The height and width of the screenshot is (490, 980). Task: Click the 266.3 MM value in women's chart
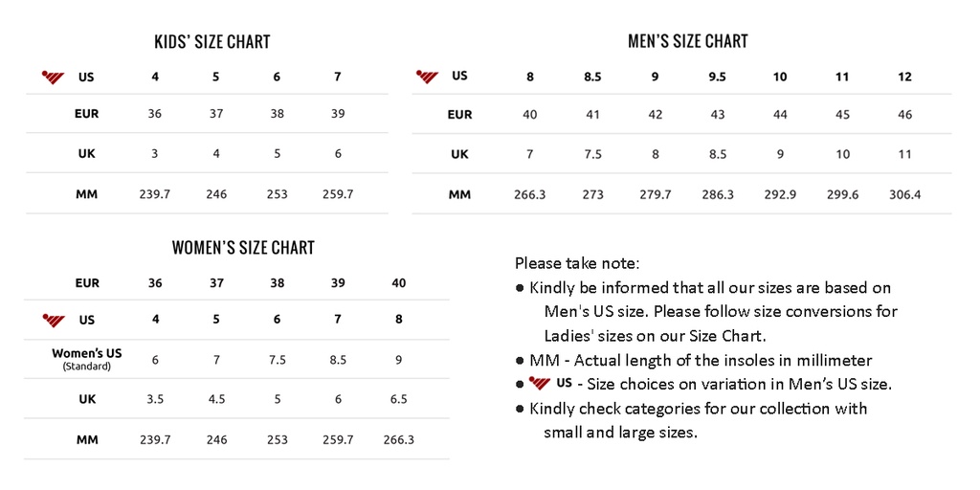(x=398, y=439)
